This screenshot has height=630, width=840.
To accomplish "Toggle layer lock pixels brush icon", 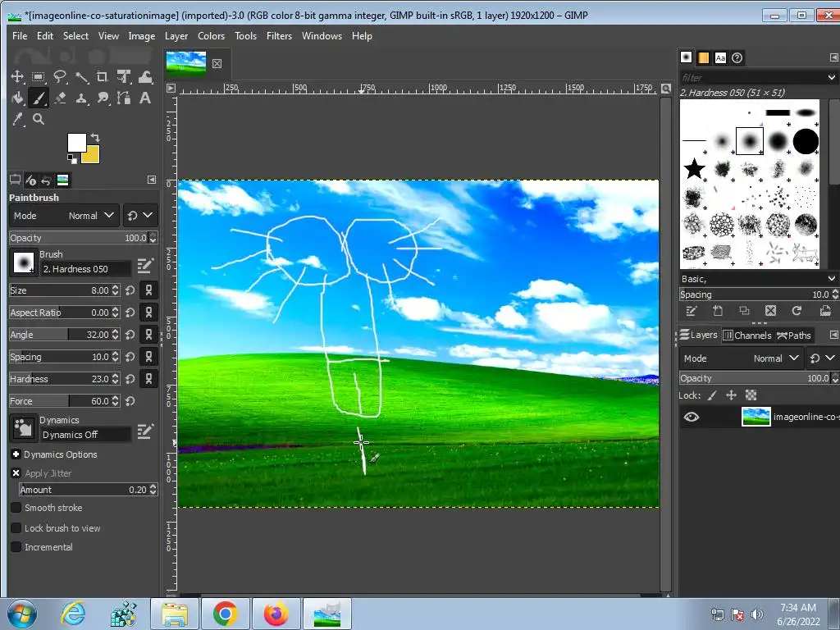I will 712,395.
